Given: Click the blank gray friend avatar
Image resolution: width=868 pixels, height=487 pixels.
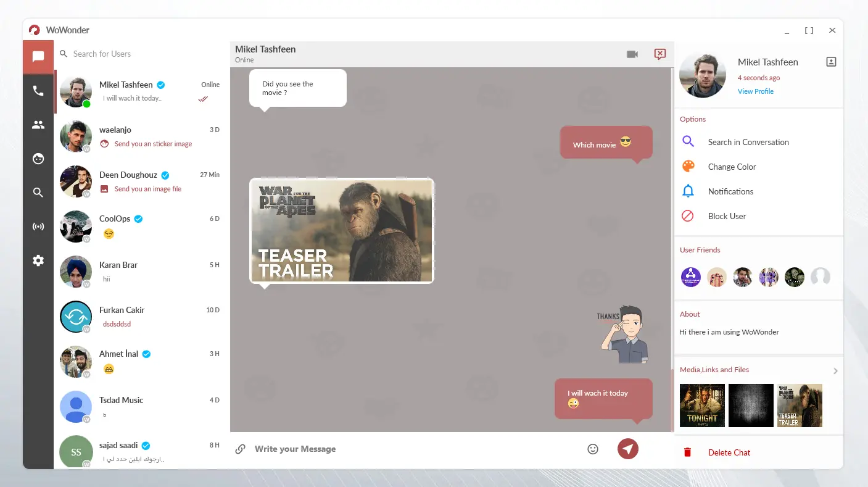Looking at the screenshot, I should [x=820, y=277].
